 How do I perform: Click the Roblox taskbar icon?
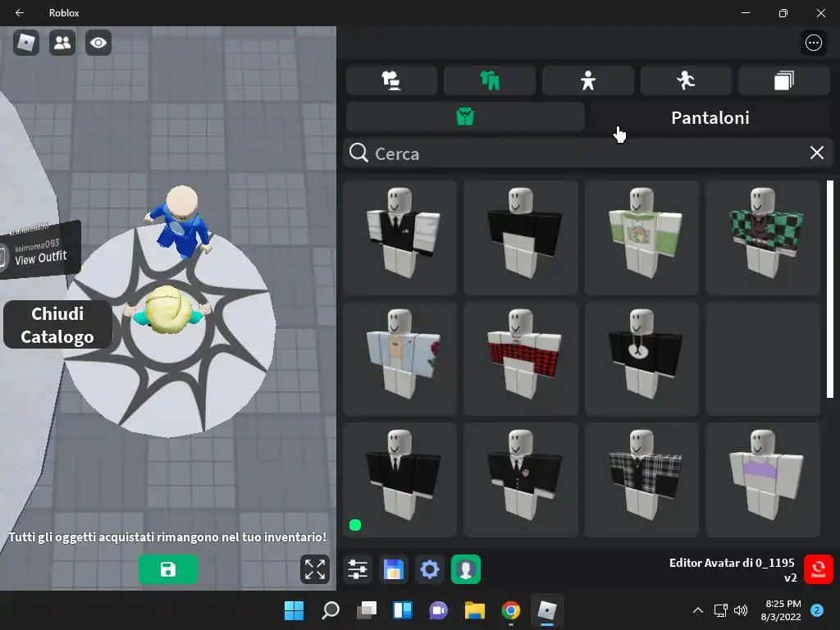tap(547, 610)
